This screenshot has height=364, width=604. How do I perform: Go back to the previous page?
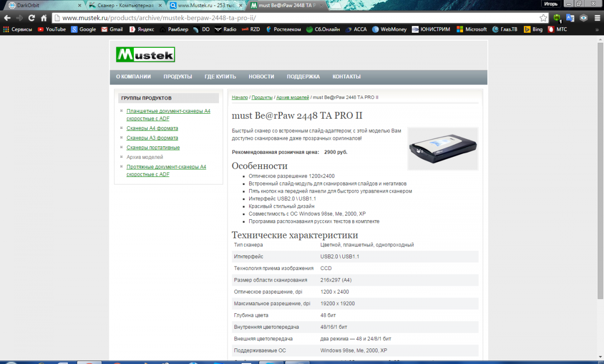coord(7,18)
